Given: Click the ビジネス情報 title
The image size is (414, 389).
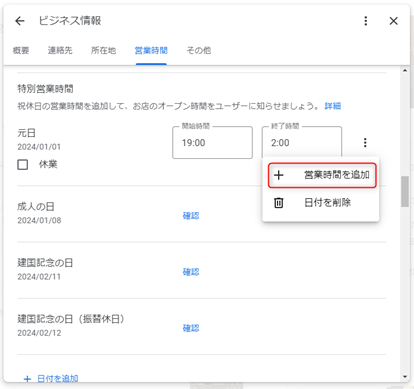Looking at the screenshot, I should pyautogui.click(x=70, y=21).
